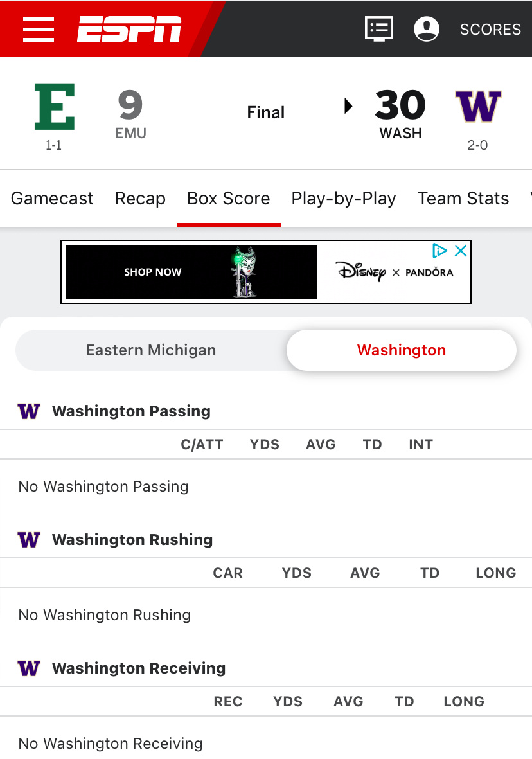Click the ESPN logo
532x759 pixels.
(x=129, y=29)
